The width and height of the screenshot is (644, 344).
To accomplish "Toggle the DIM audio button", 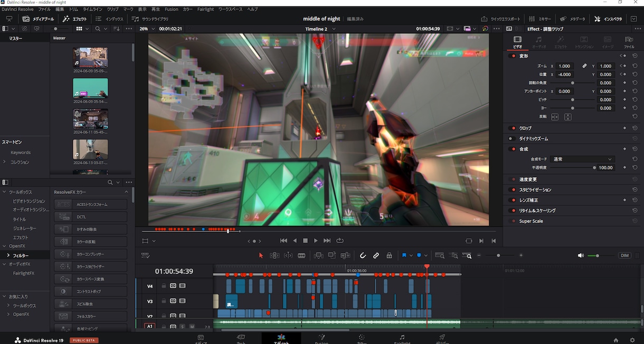I will [624, 255].
